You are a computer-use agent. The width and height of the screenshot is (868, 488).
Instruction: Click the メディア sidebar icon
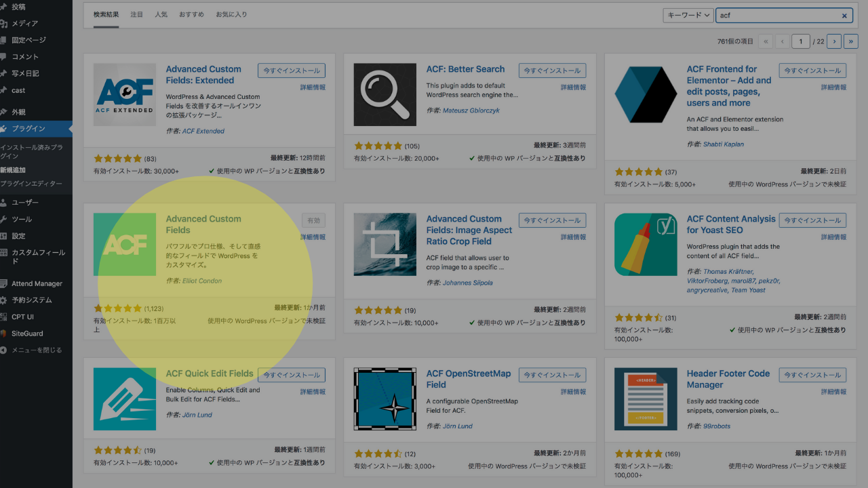click(3, 23)
